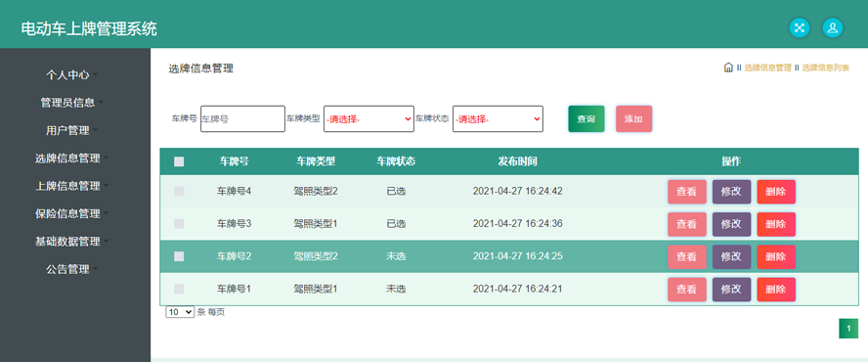Delete 车牌号3 with the 删除 button
Viewport: 868px width, 362px height.
[x=776, y=224]
